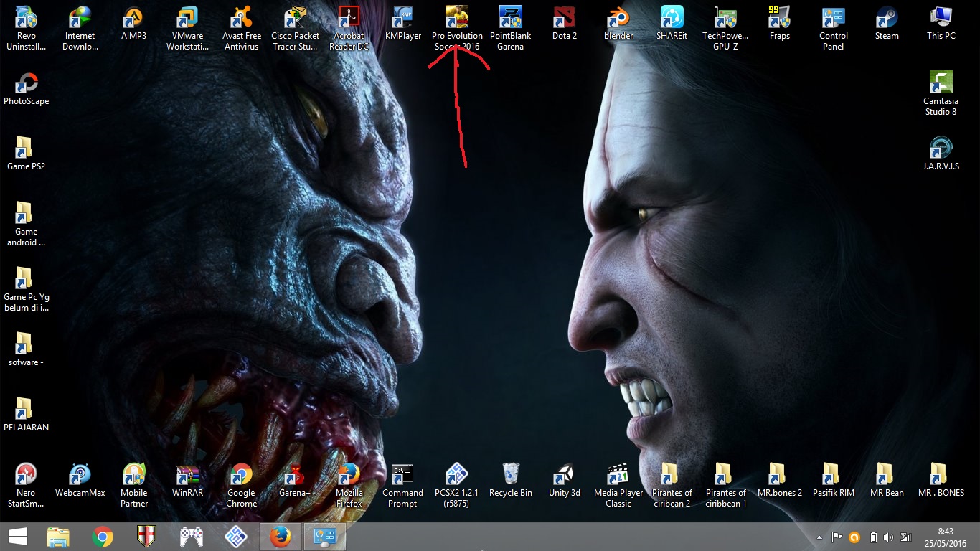Switch to Control Panel taskbar window
This screenshot has width=980, height=551.
[x=326, y=537]
